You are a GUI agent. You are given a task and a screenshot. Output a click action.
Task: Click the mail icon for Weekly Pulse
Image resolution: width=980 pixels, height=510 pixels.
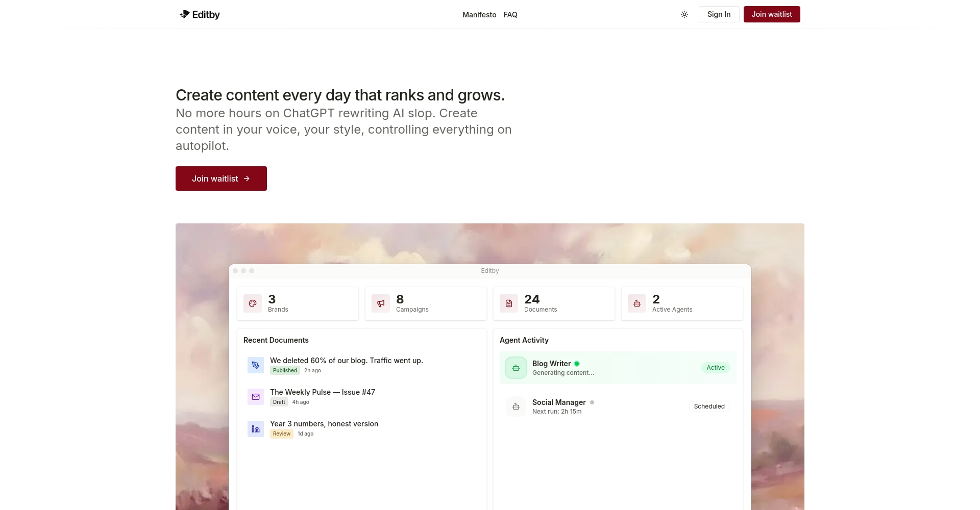pos(256,397)
